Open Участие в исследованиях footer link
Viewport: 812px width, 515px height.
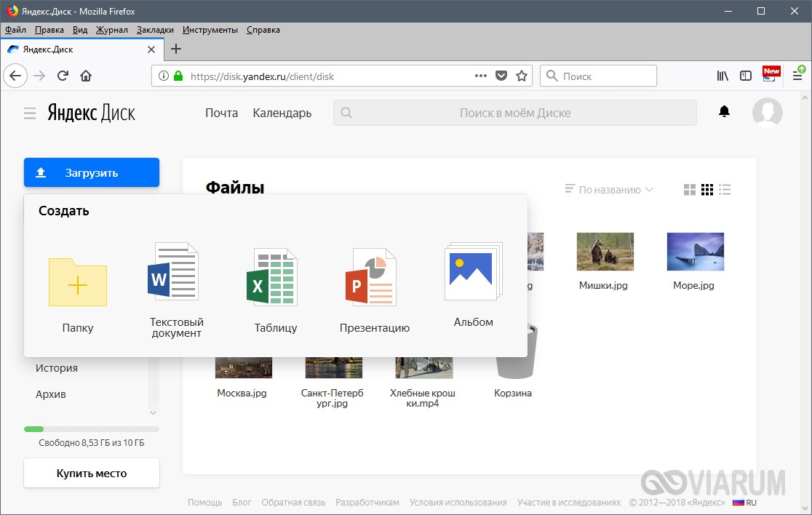568,502
